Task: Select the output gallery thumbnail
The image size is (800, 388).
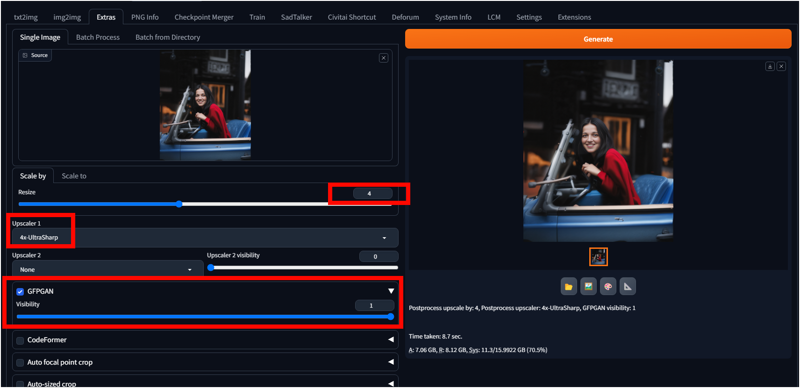Action: tap(598, 257)
